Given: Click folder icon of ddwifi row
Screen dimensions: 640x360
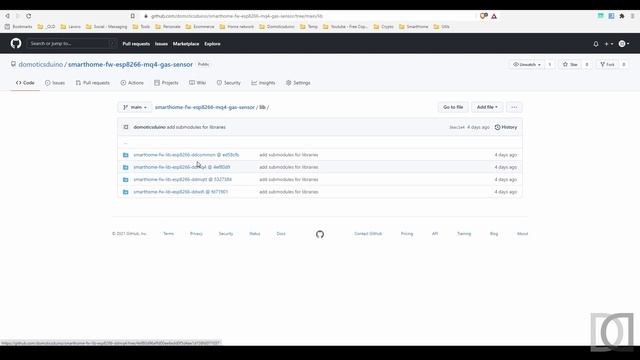Looking at the screenshot, I should (x=126, y=192).
